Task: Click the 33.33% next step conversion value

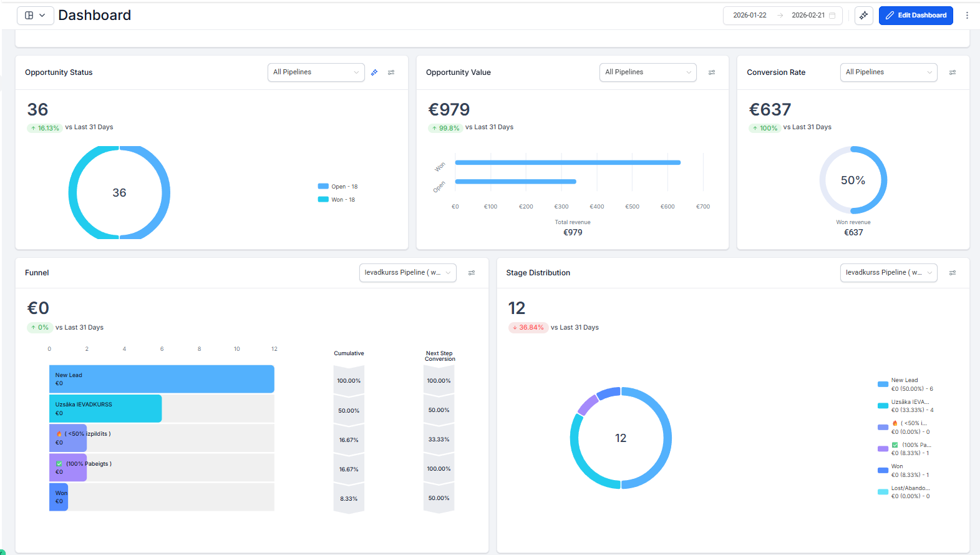Action: click(439, 440)
